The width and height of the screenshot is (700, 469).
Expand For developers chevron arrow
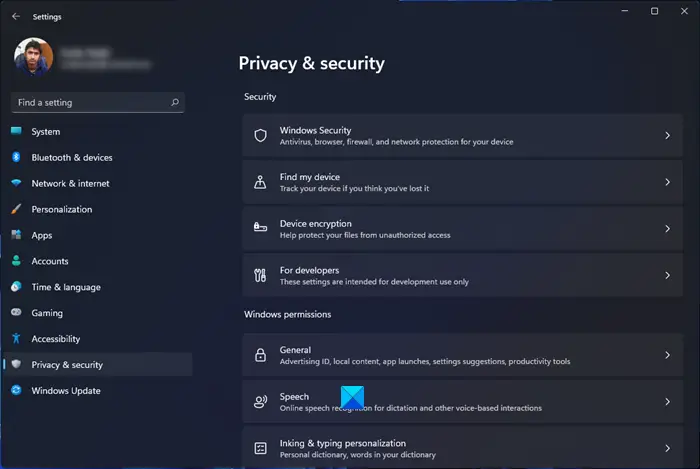click(x=667, y=275)
